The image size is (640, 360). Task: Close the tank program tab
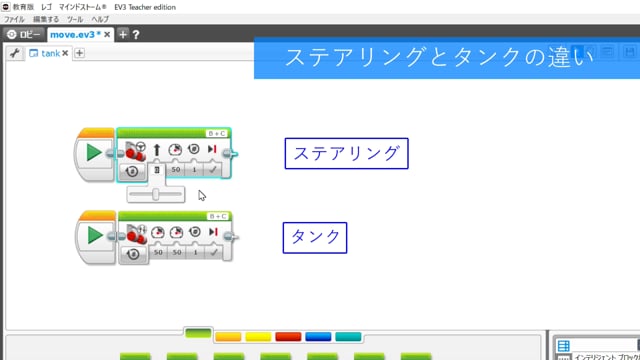point(65,53)
